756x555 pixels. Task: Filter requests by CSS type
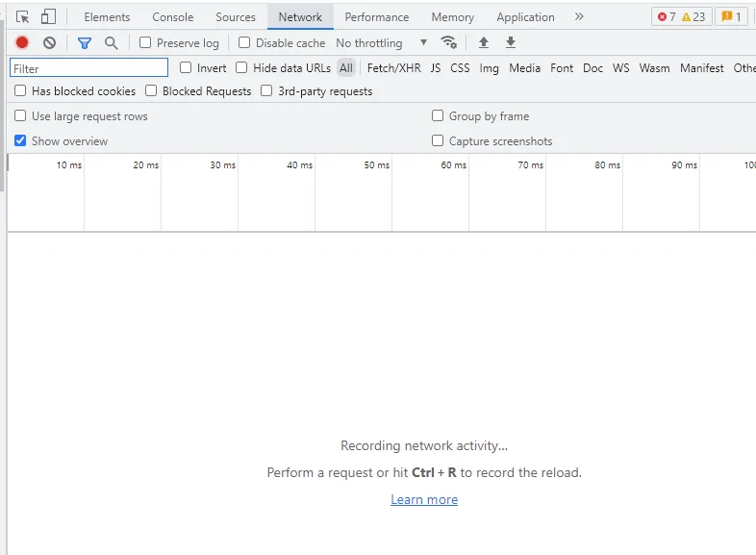pos(460,68)
